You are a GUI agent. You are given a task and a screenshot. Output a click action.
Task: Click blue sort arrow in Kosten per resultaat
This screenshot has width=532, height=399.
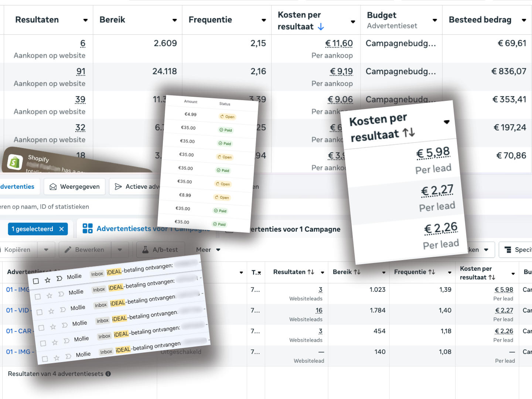pos(321,27)
